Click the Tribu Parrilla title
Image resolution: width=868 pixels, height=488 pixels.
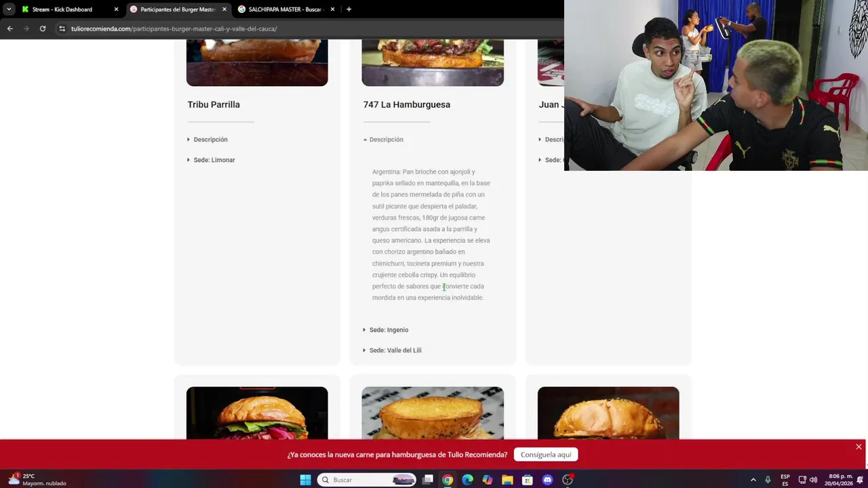point(214,104)
